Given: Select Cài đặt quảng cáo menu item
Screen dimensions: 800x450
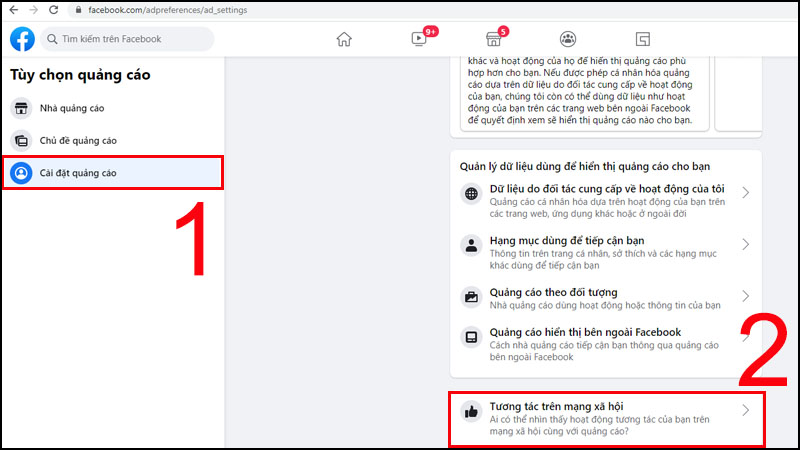Looking at the screenshot, I should click(113, 173).
